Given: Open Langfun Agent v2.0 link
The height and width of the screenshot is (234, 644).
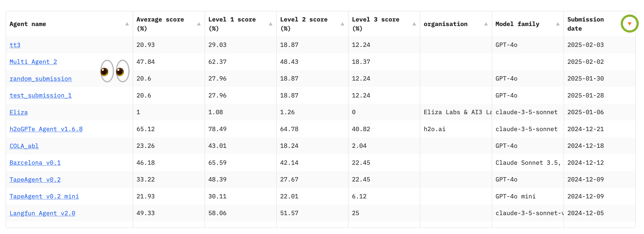Looking at the screenshot, I should coord(42,213).
